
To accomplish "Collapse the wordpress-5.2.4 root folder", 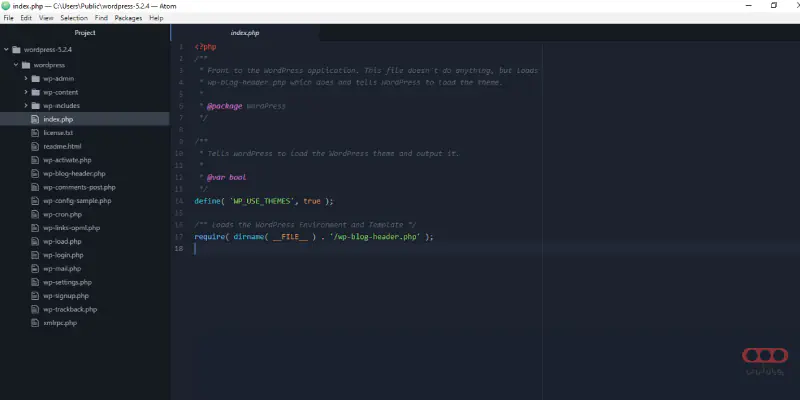I will tap(6, 49).
